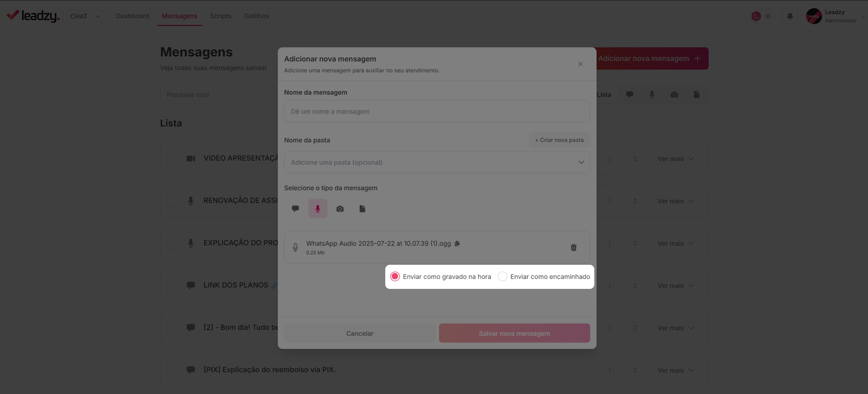Filter the list by document icon
The height and width of the screenshot is (394, 868).
pos(697,95)
